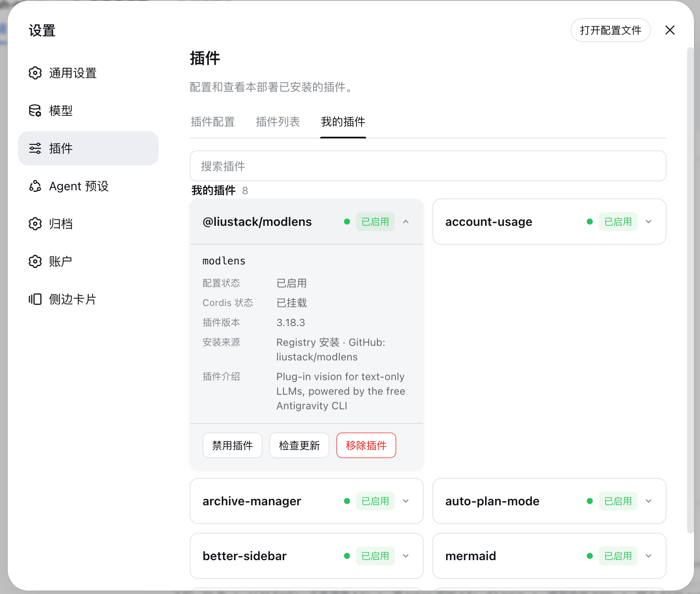Click the @liustack/modlens plugin title
The width and height of the screenshot is (700, 594).
[x=257, y=222]
